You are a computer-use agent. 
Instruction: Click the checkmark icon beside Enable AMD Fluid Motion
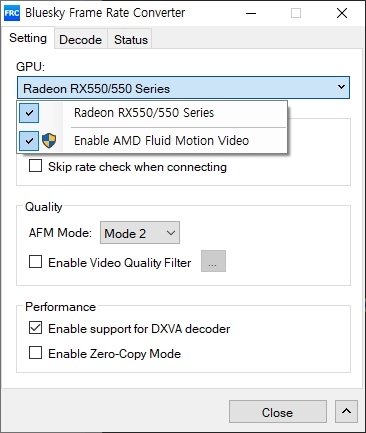tap(29, 141)
